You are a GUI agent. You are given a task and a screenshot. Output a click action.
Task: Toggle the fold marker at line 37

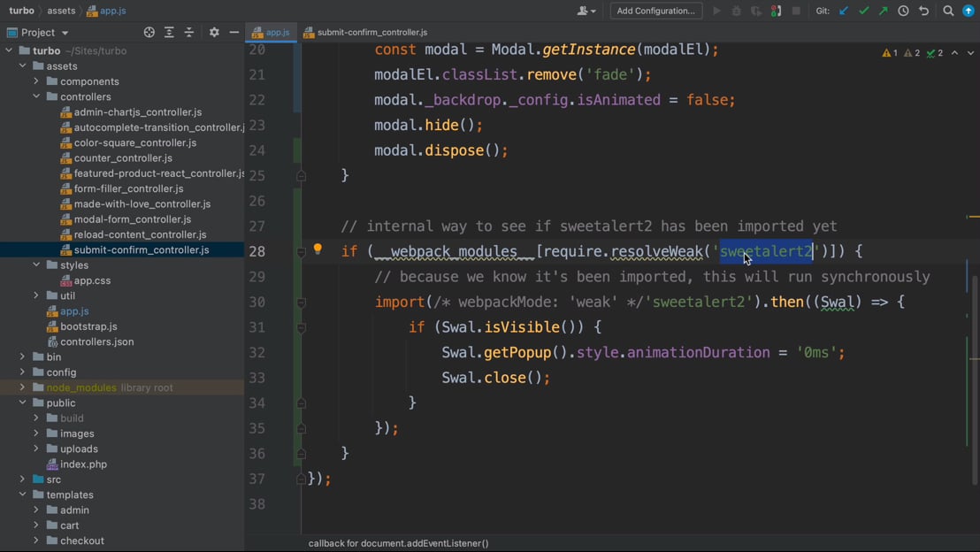coord(302,479)
